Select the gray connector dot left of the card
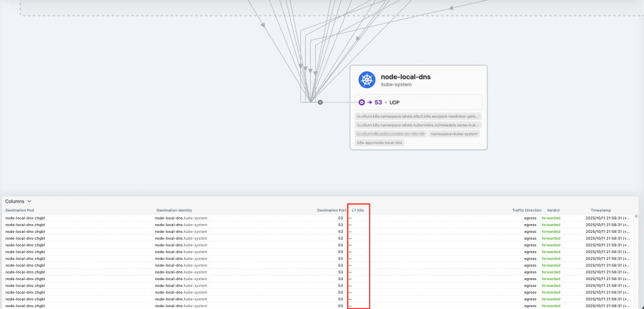 [x=320, y=103]
